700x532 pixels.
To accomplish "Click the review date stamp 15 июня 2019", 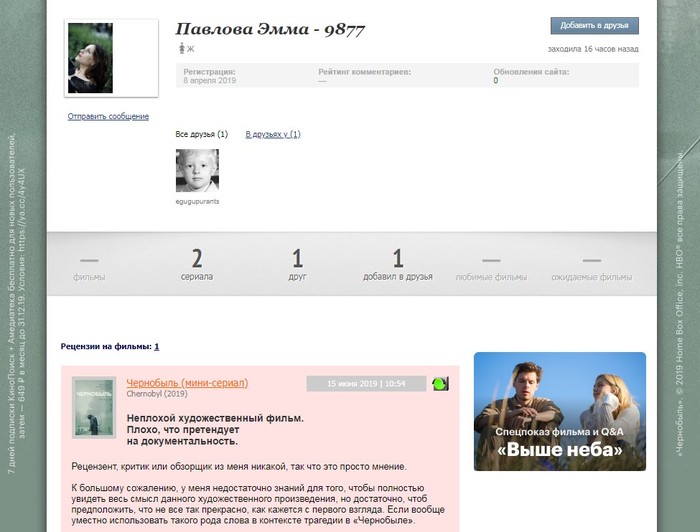I will coord(365,383).
